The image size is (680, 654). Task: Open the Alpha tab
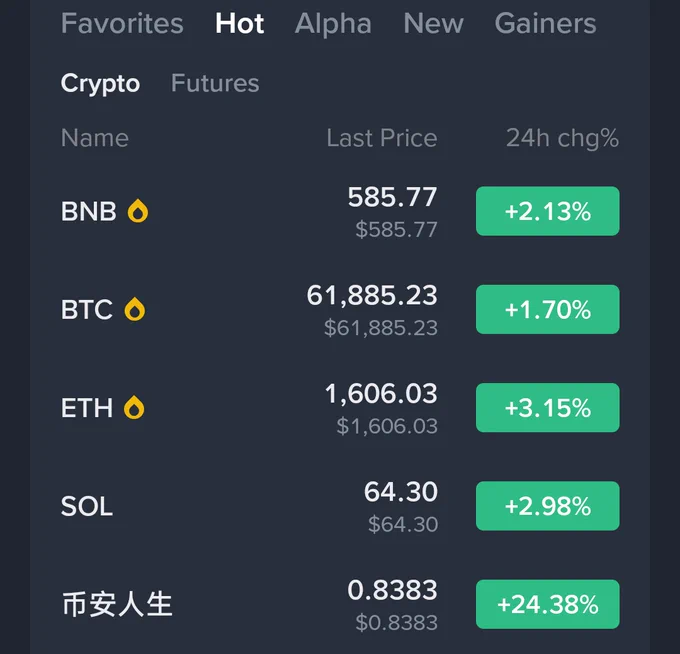click(x=333, y=23)
